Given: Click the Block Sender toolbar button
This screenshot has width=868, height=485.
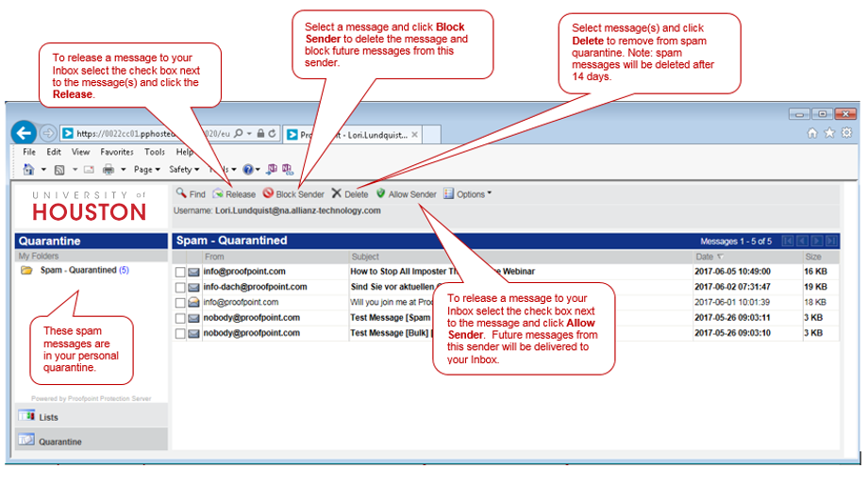Looking at the screenshot, I should click(x=293, y=193).
